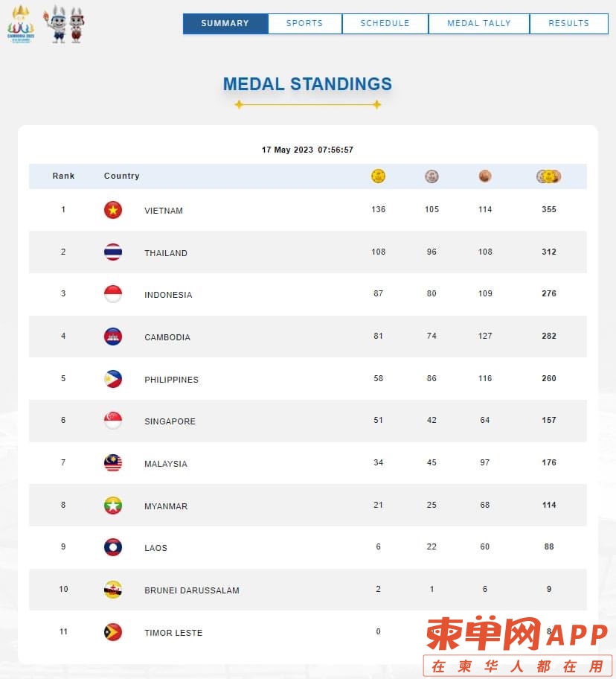Open the Summary tab
The image size is (616, 679).
tap(225, 24)
